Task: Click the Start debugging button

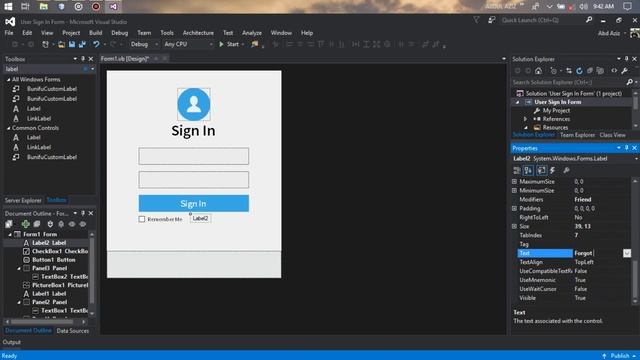Action: coord(229,44)
